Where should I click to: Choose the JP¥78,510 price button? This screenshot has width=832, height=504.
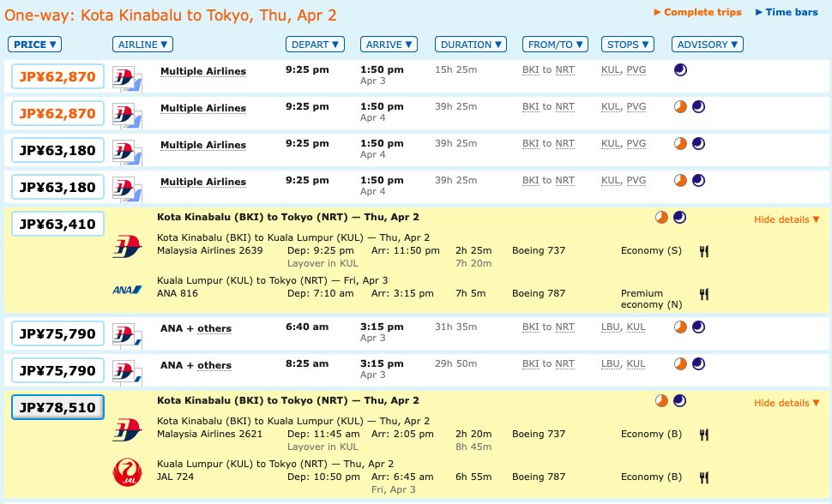(57, 407)
